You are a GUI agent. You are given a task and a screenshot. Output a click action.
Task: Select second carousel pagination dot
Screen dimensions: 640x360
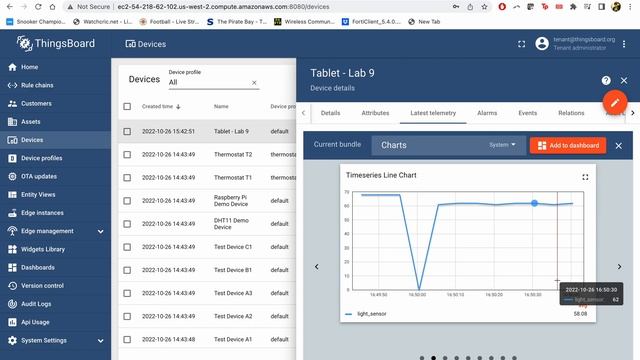pyautogui.click(x=433, y=358)
